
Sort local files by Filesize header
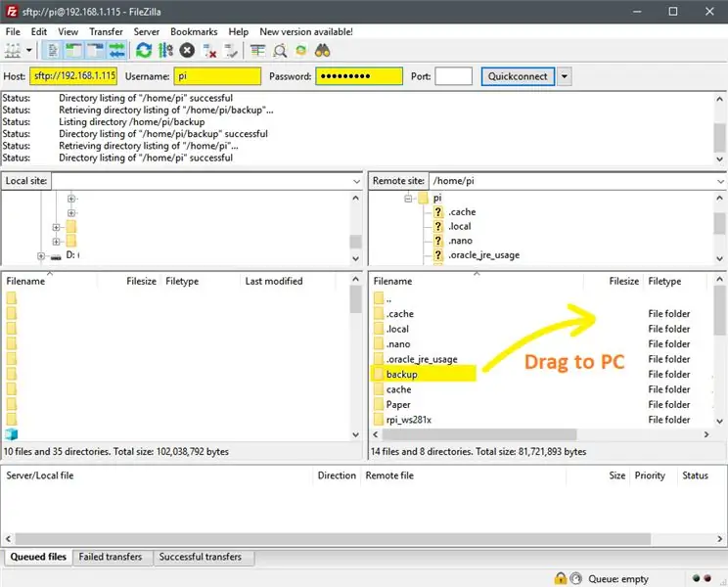(x=141, y=281)
